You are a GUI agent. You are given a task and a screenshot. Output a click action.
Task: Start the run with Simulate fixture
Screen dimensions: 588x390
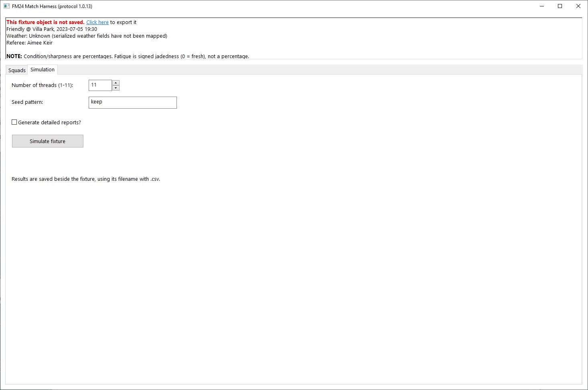[48, 141]
